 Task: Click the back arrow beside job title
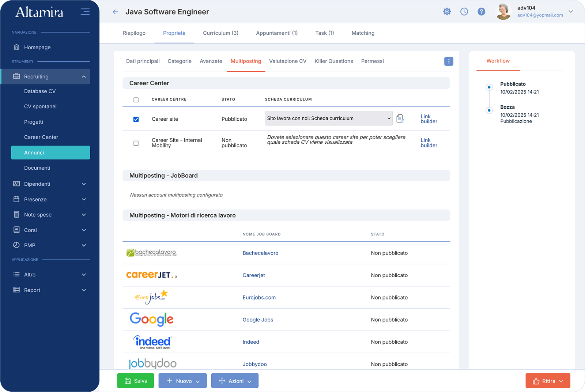116,12
